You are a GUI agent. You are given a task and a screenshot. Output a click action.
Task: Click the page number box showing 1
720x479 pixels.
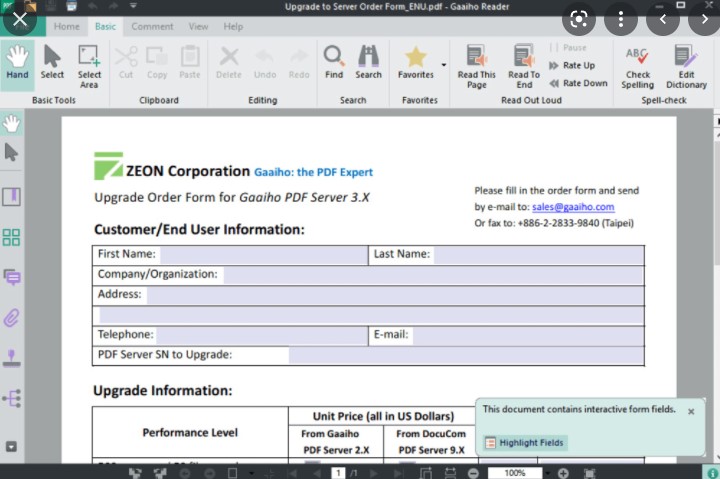click(338, 473)
